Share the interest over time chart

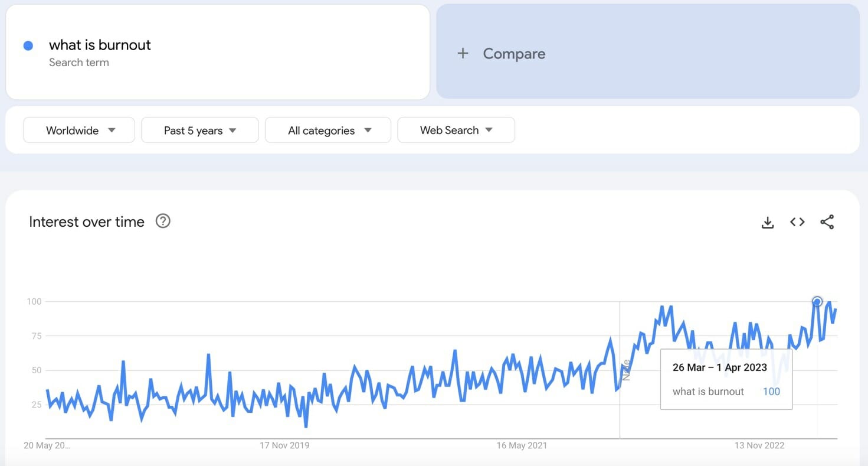(x=827, y=222)
